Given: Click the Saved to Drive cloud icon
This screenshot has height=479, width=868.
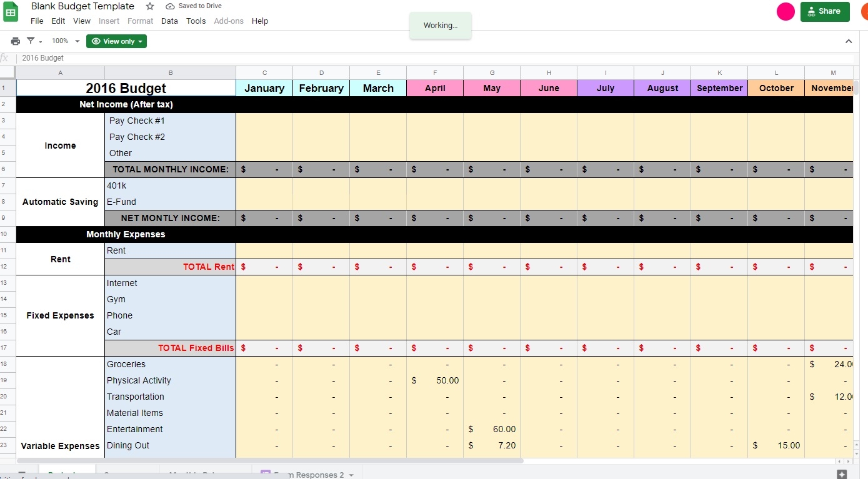Looking at the screenshot, I should (170, 6).
